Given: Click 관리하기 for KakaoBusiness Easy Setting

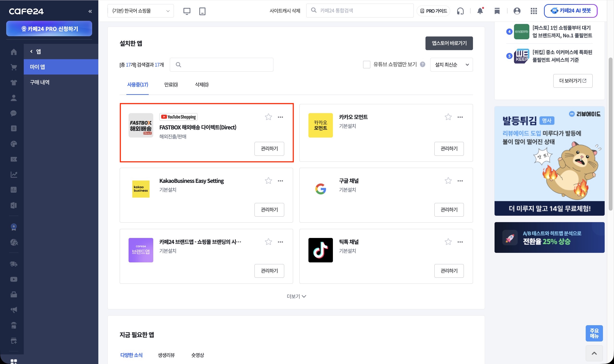Looking at the screenshot, I should tap(269, 210).
